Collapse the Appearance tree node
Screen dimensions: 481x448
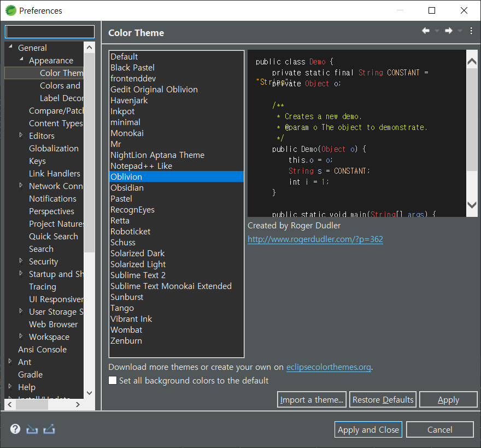coord(21,59)
